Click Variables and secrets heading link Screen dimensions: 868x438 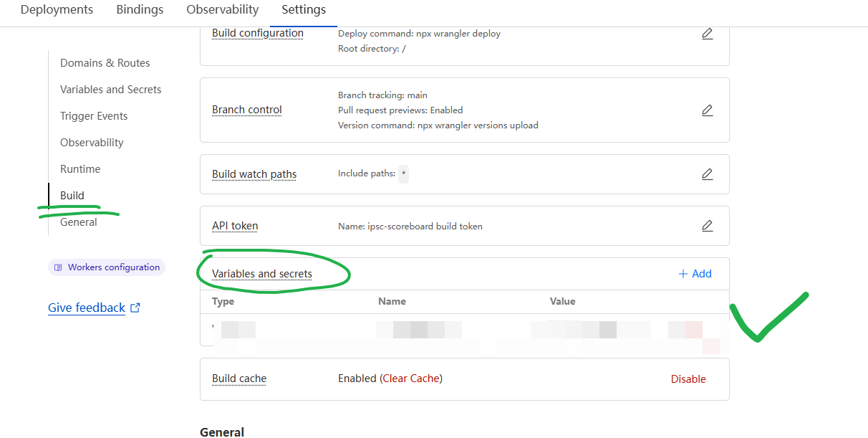[x=262, y=274]
